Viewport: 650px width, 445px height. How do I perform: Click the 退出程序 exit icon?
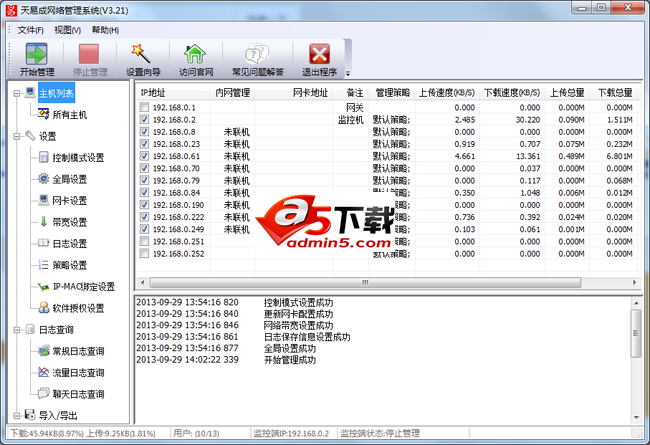pos(319,54)
